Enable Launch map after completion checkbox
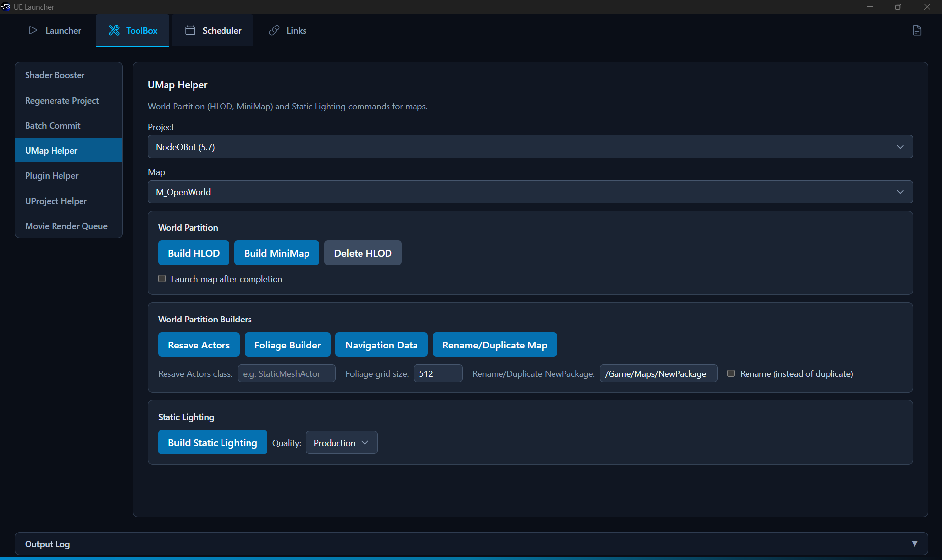This screenshot has height=560, width=942. pos(162,279)
